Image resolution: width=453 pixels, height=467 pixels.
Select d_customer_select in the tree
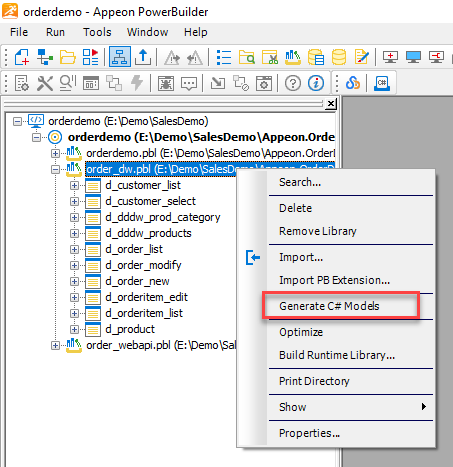151,201
